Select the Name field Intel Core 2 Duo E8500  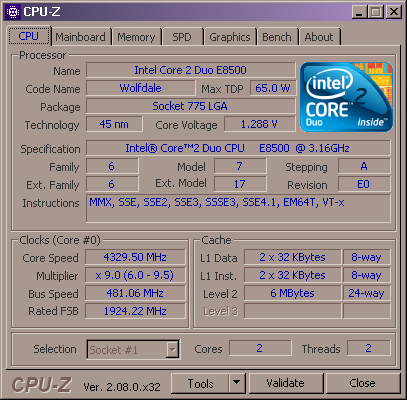click(x=191, y=70)
